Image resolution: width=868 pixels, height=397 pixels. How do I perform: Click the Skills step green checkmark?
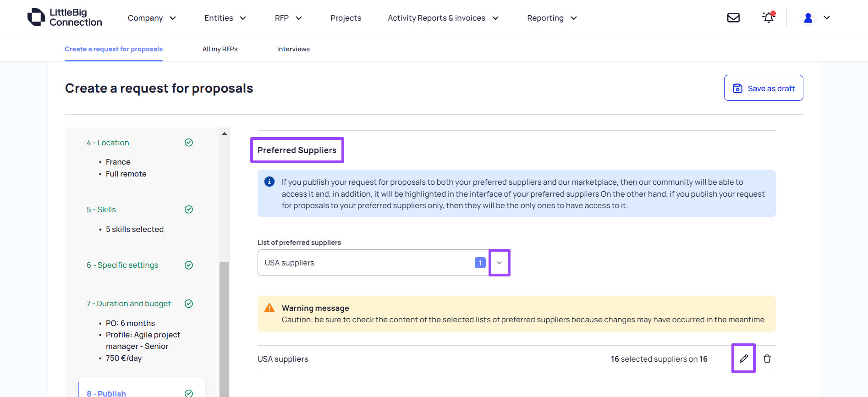click(188, 210)
